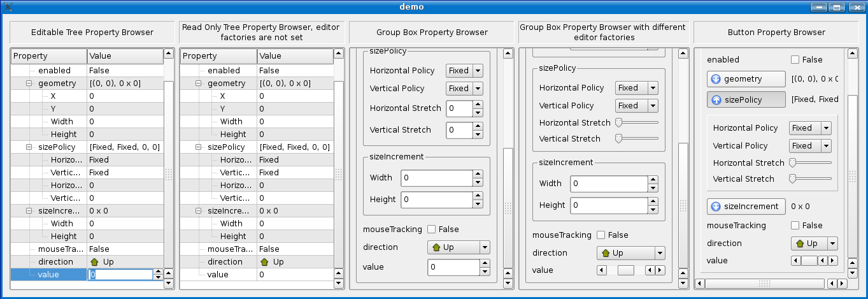868x299 pixels.
Task: Click Horizontal Stretch slider in different editor factories panel
Action: [636, 122]
